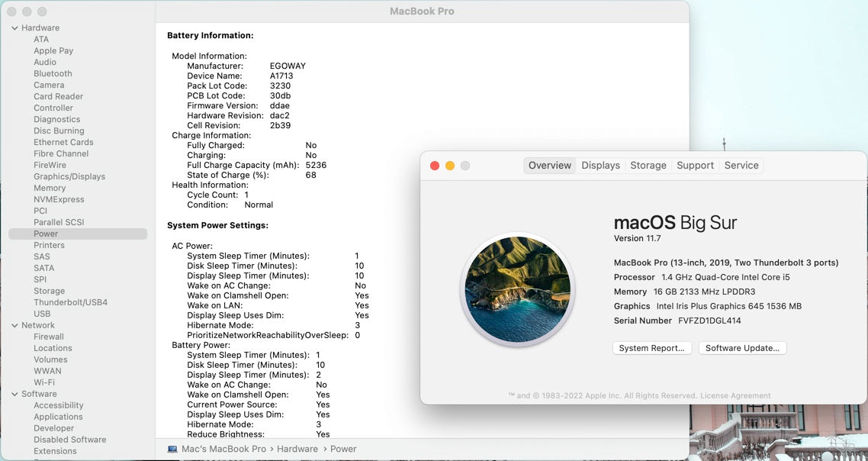Open Applications under Software
The image size is (868, 461).
click(x=58, y=417)
